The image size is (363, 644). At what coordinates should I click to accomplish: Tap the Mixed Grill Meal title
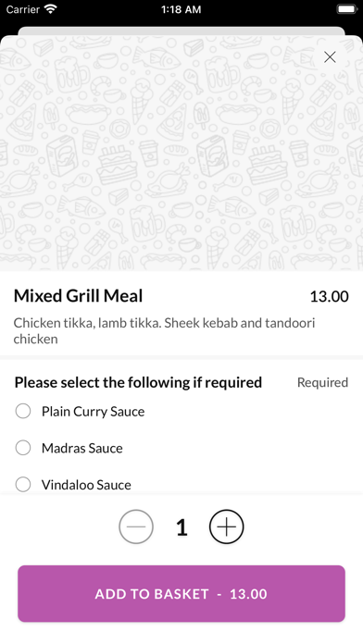coord(78,296)
